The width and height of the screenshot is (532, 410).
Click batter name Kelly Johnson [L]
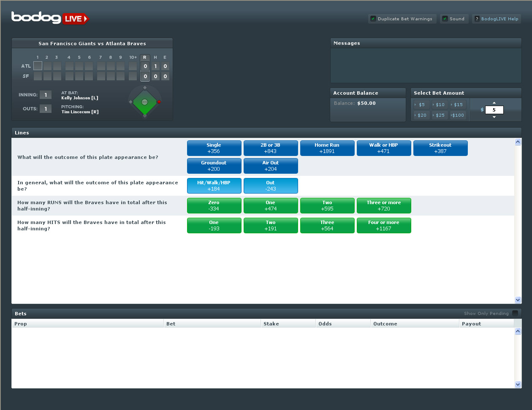(x=80, y=98)
